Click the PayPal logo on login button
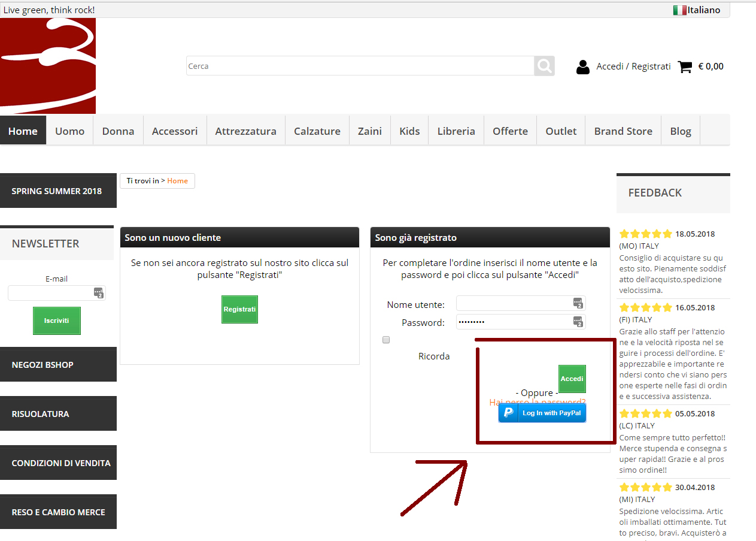Screen dimensions: 756x541 (508, 413)
